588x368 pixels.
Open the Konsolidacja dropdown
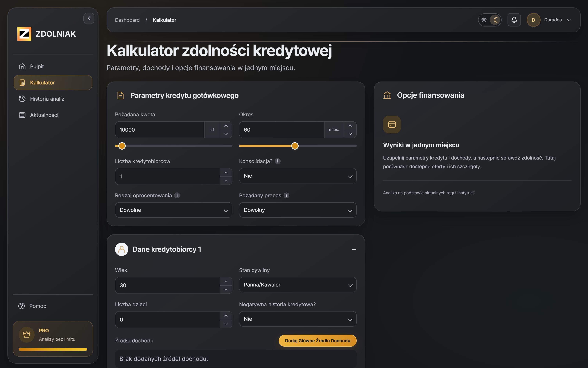tap(298, 176)
